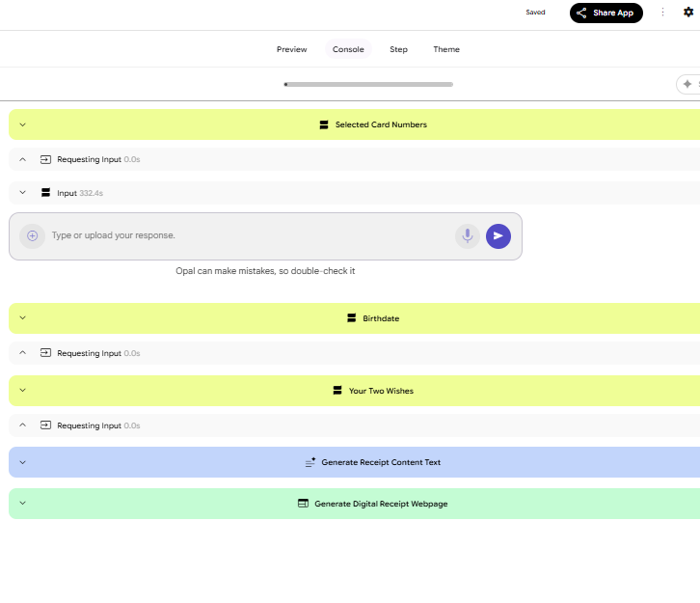This screenshot has width=700, height=603.
Task: Open the settings gear icon
Action: pyautogui.click(x=688, y=12)
